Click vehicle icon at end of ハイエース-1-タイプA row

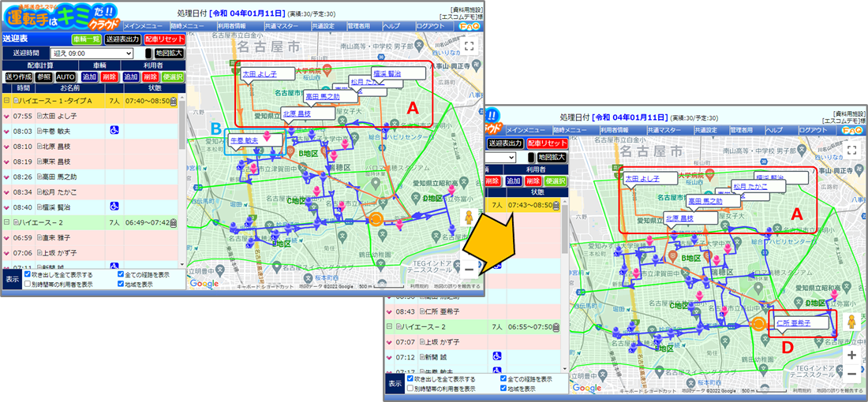pyautogui.click(x=174, y=101)
